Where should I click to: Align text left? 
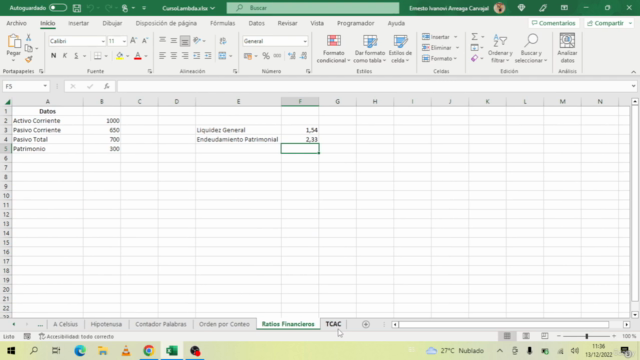tap(162, 56)
